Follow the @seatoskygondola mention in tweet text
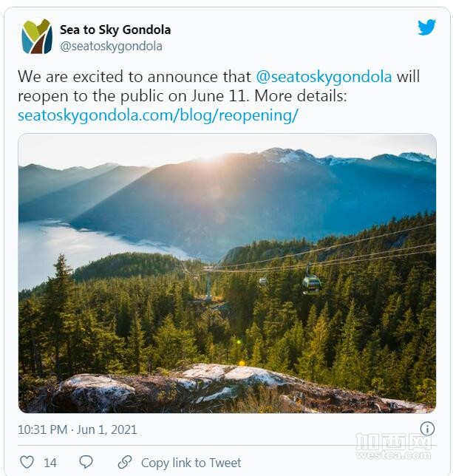 point(324,77)
